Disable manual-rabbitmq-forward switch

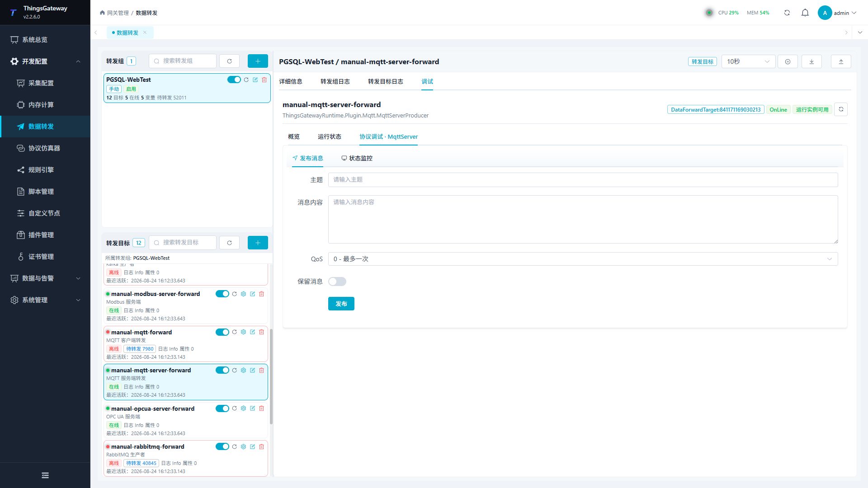click(x=222, y=446)
